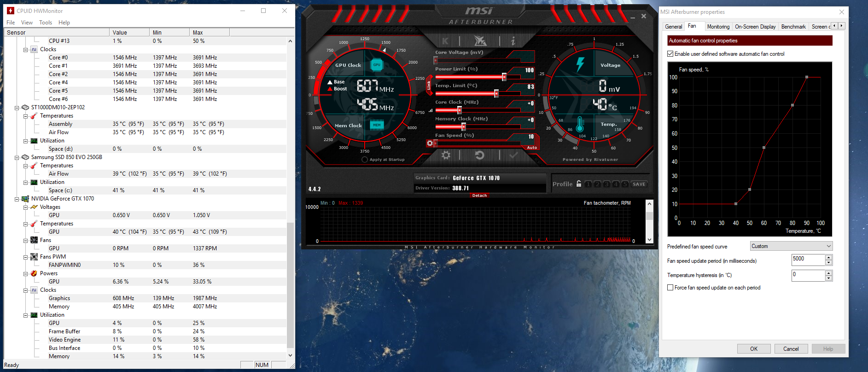Switch to the Monitoring tab
868x372 pixels.
(718, 27)
